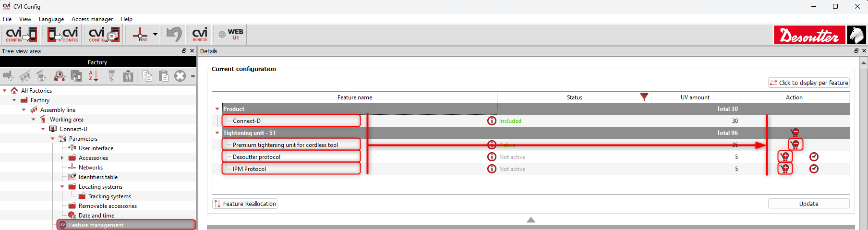
Task: Collapse the Product group in table
Action: pyautogui.click(x=217, y=109)
